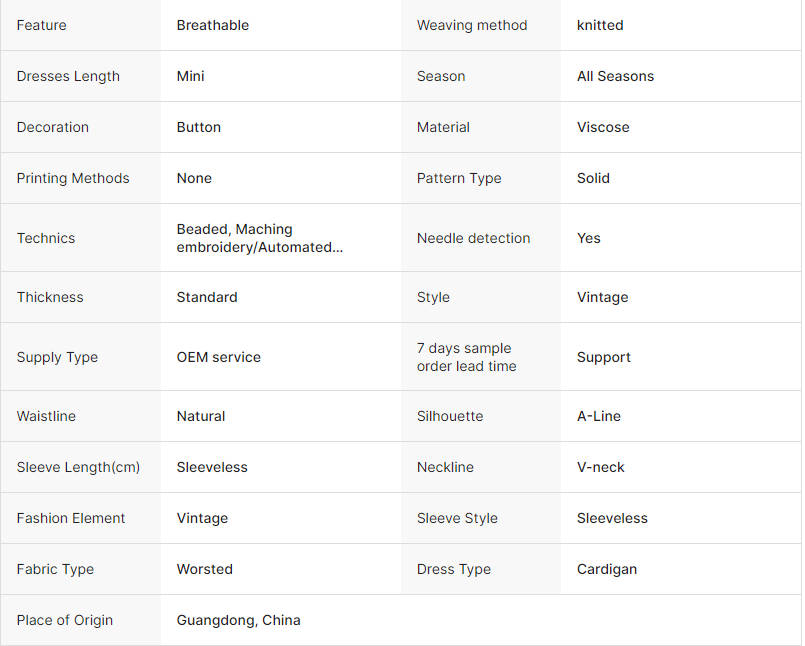Click the Weaving method label
Screen dimensions: 805x646
coord(472,25)
